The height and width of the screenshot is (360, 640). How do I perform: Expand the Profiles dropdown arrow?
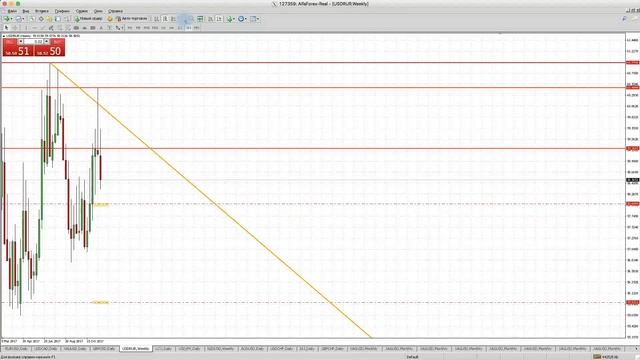[x=23, y=19]
